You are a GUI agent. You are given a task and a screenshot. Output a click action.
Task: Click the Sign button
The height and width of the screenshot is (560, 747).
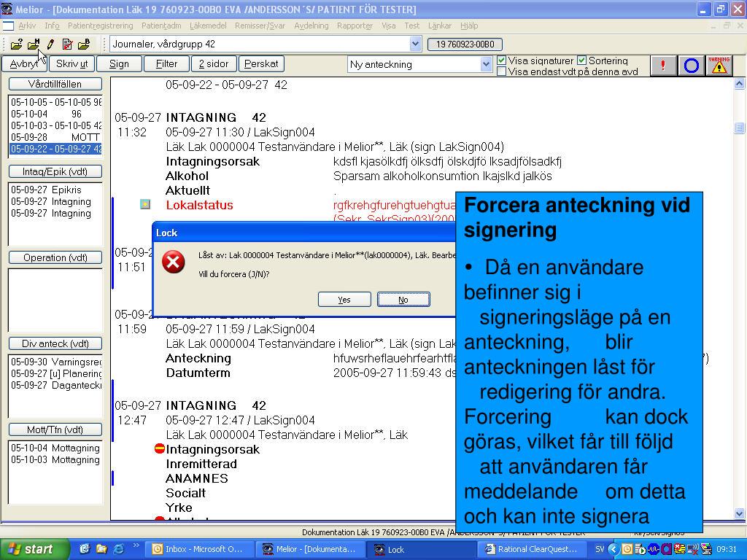[x=119, y=64]
